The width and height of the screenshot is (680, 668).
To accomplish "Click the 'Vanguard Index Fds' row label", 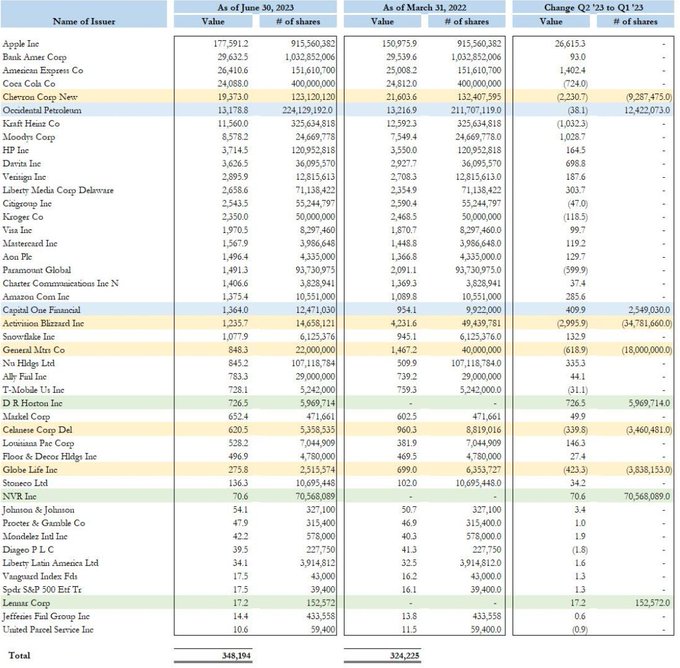I will 40,576.
